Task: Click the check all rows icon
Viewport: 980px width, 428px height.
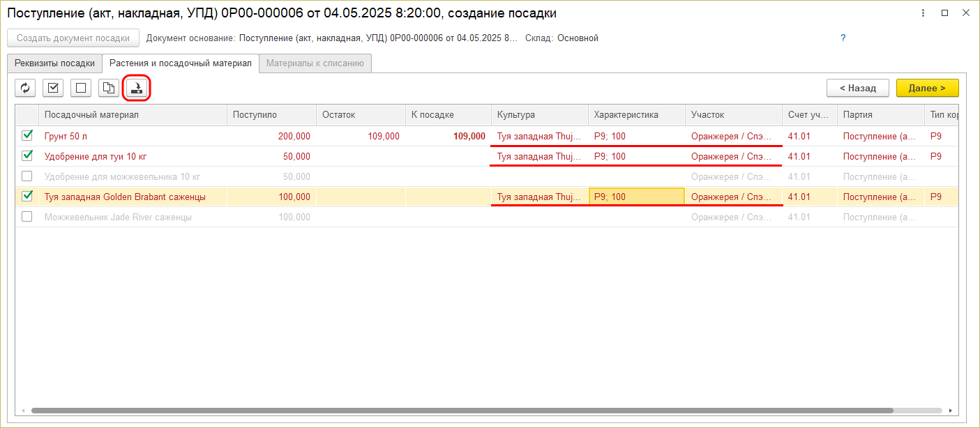Action: click(x=53, y=88)
